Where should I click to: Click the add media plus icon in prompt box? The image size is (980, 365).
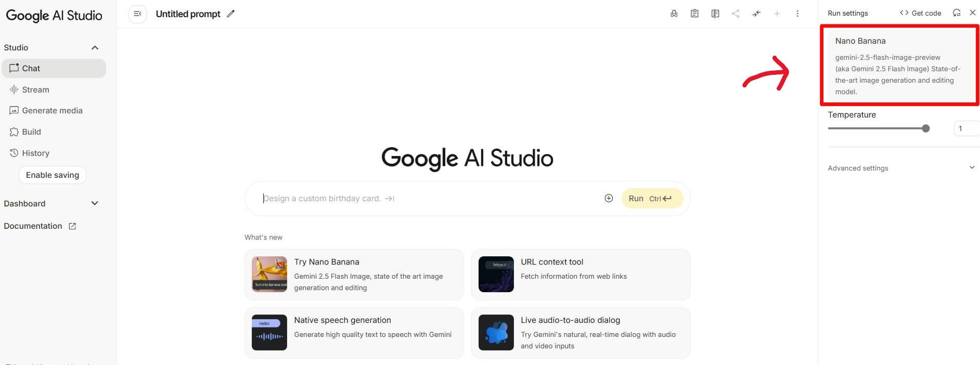pos(609,198)
